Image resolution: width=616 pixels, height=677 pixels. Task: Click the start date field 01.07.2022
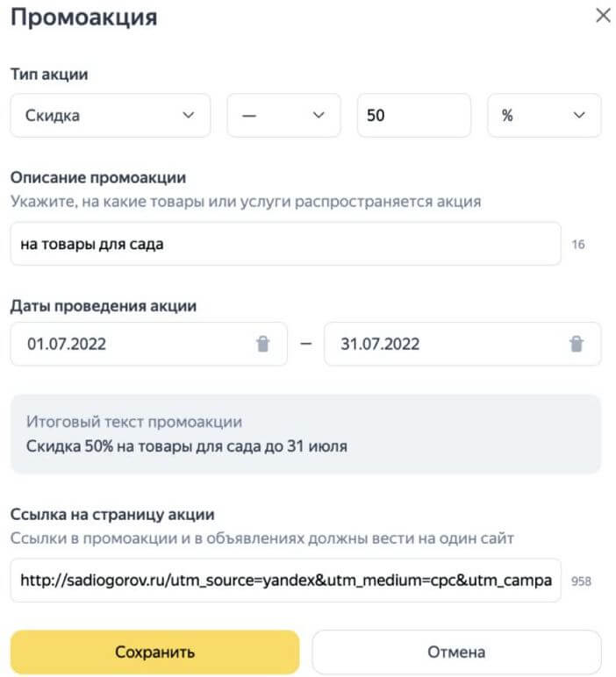pos(132,344)
